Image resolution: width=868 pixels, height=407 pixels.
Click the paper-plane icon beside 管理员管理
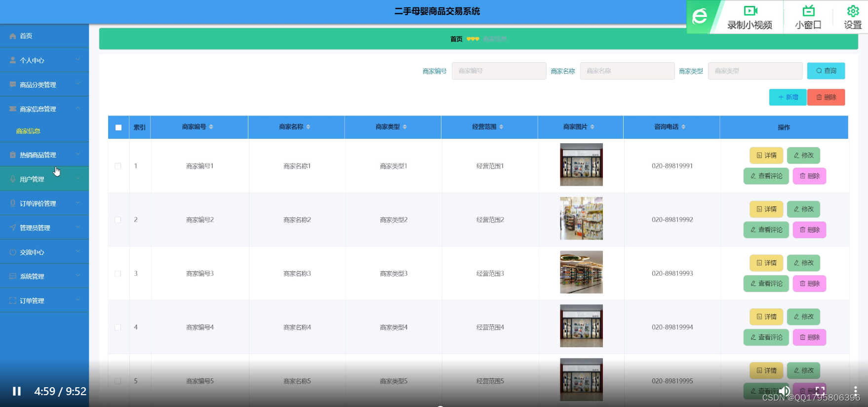(x=13, y=227)
